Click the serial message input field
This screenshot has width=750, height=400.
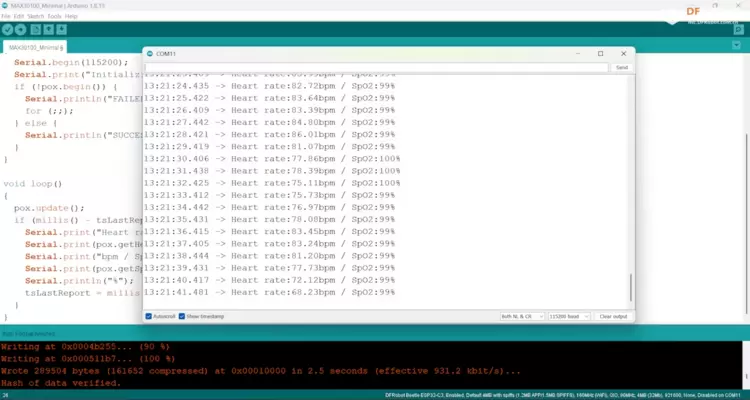376,67
